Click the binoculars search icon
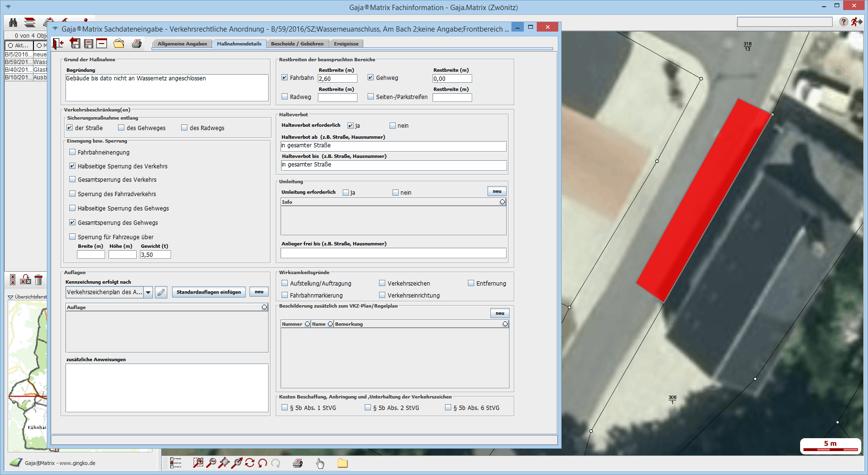 coord(13,22)
